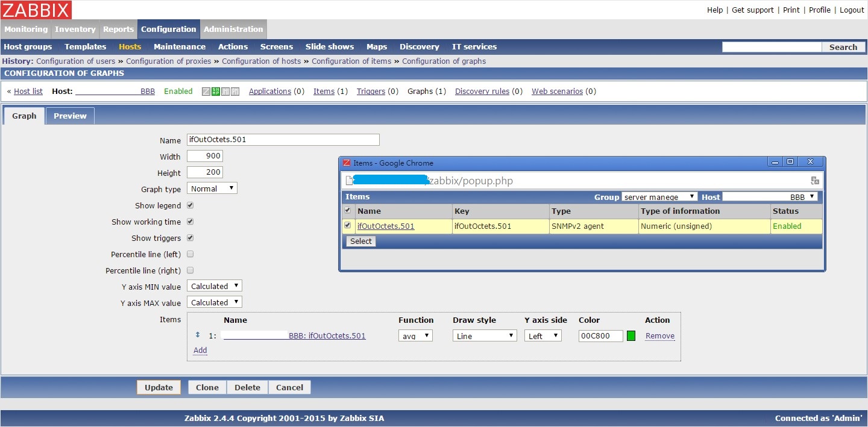Uncheck the ifOutOctets.501 row checkbox in popup
Image resolution: width=868 pixels, height=427 pixels.
tap(347, 226)
